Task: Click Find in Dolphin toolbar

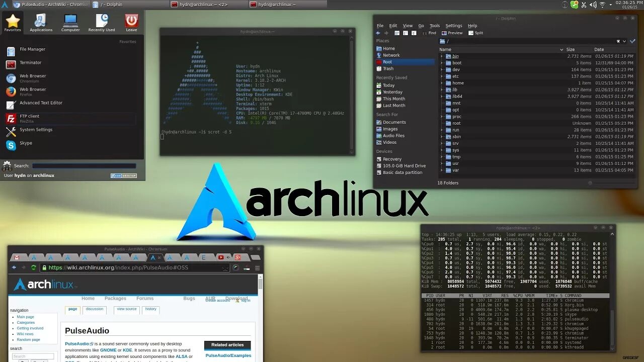Action: pos(429,33)
